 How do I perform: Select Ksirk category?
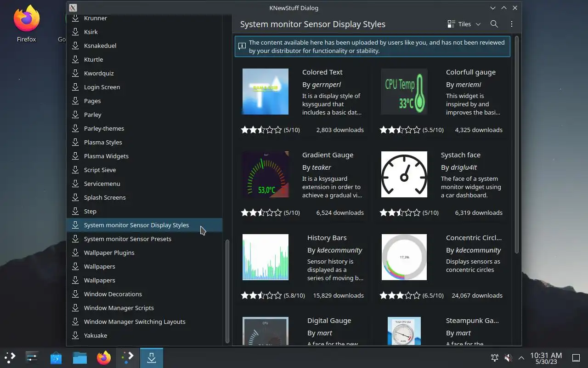click(x=144, y=32)
